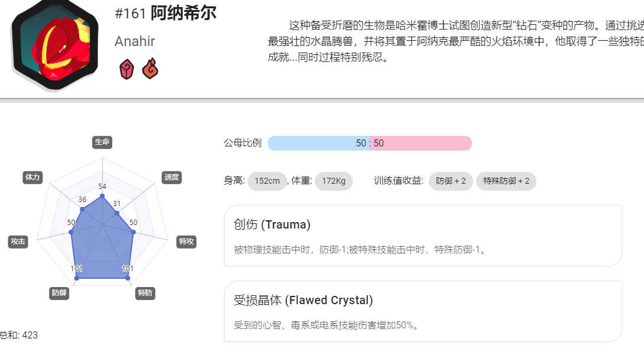
Task: Click the pink female ratio bar segment
Action: coord(421,144)
